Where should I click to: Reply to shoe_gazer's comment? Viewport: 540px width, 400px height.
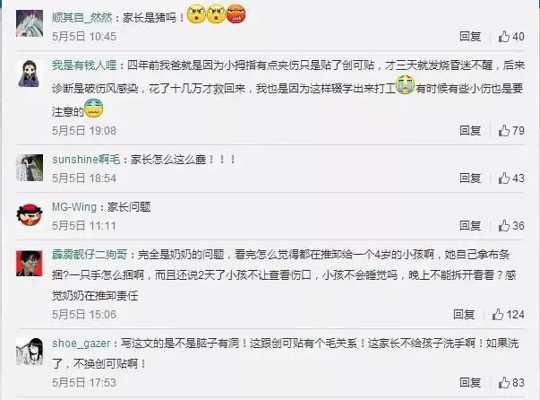pos(470,382)
